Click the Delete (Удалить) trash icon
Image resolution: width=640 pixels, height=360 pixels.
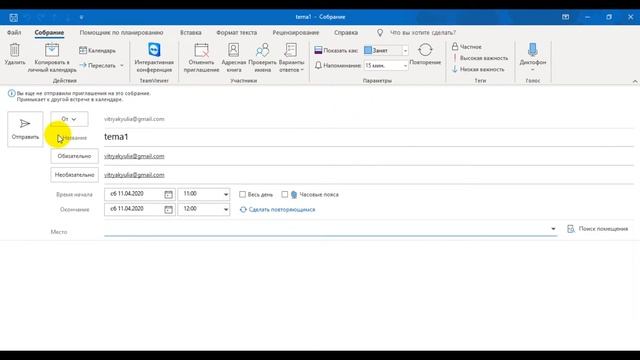15,50
